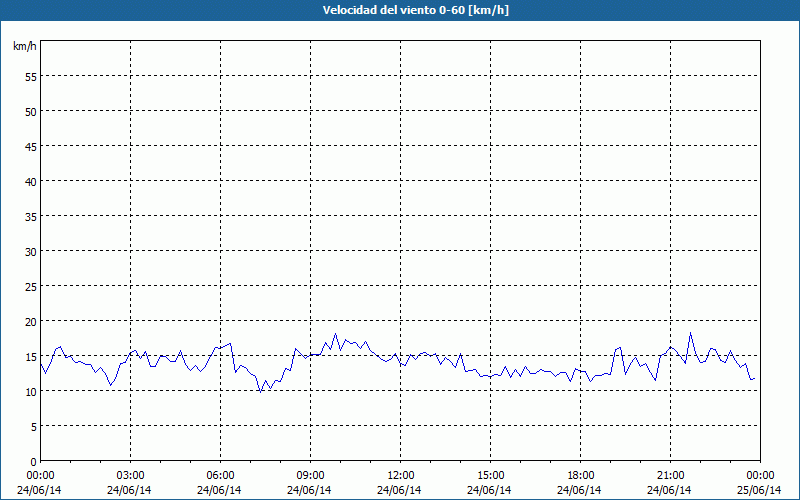Click the 'km/h' axis unit label

pos(25,46)
